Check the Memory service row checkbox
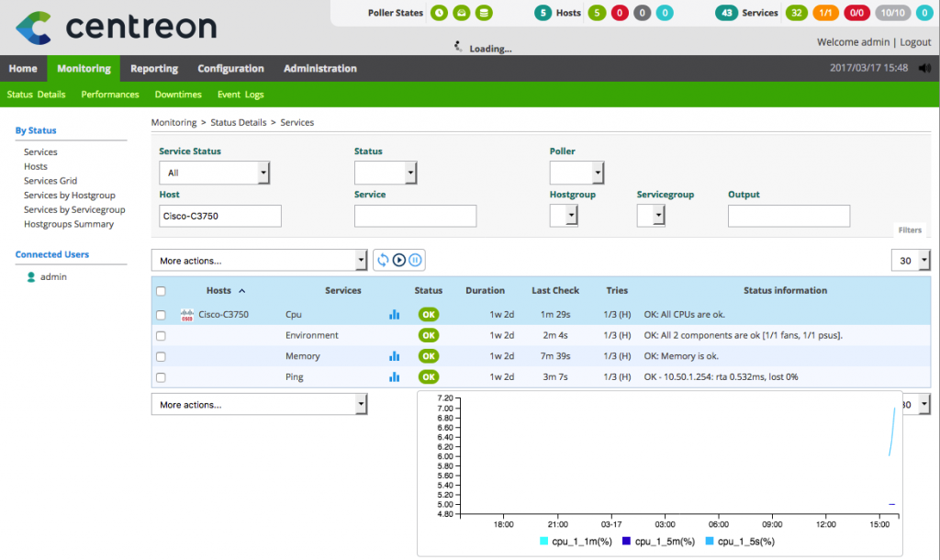The height and width of the screenshot is (560, 940). pos(161,357)
